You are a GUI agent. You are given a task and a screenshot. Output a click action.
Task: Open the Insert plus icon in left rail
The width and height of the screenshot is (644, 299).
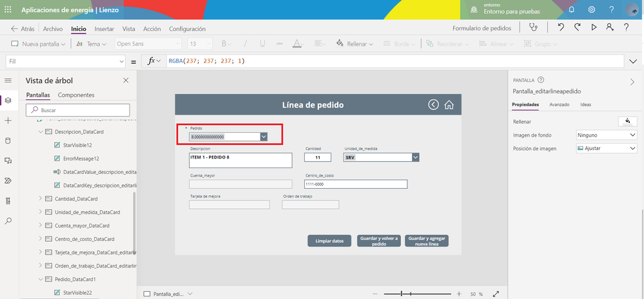click(8, 121)
